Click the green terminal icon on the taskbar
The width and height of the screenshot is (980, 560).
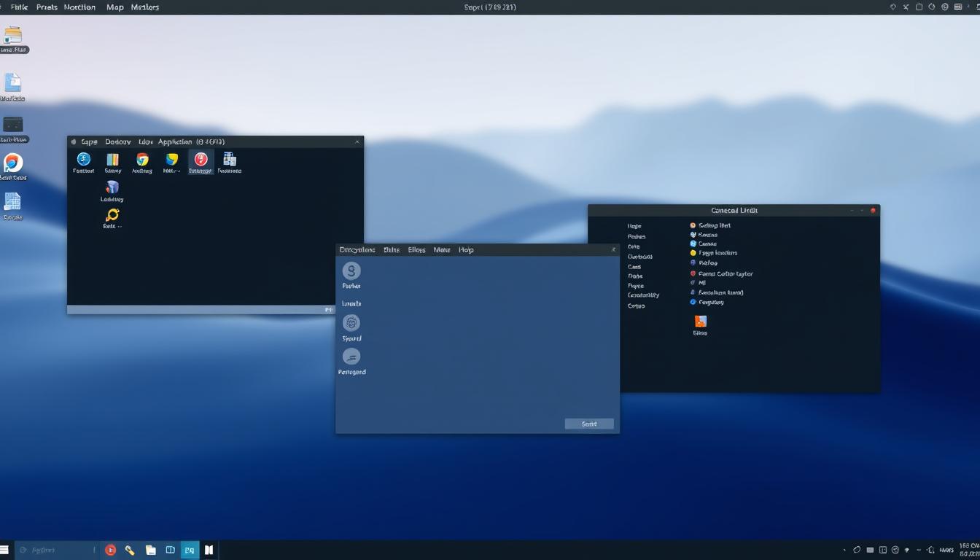(189, 550)
